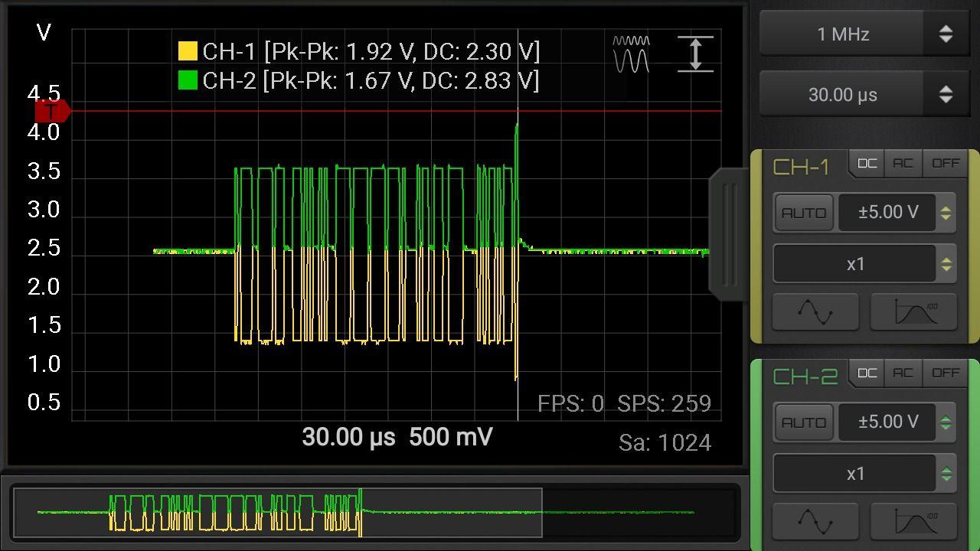Tap the waveform display mode icon in graph
Screen dimensions: 980x551
click(631, 54)
